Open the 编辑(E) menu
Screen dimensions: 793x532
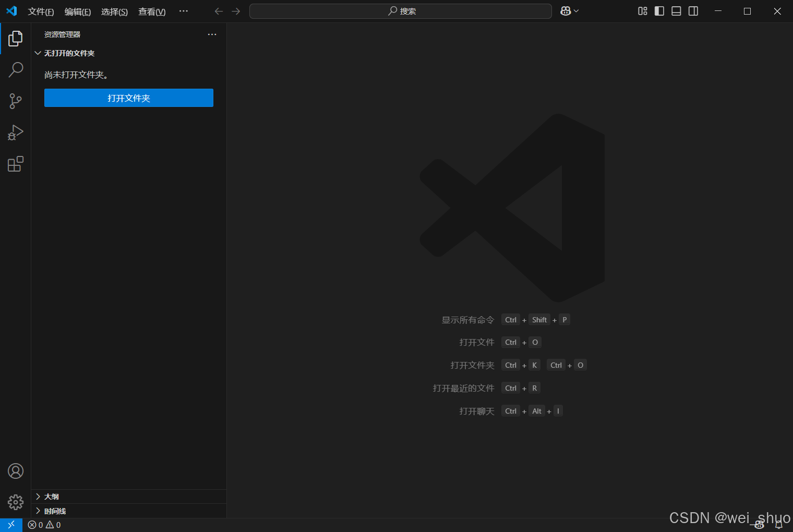tap(78, 11)
